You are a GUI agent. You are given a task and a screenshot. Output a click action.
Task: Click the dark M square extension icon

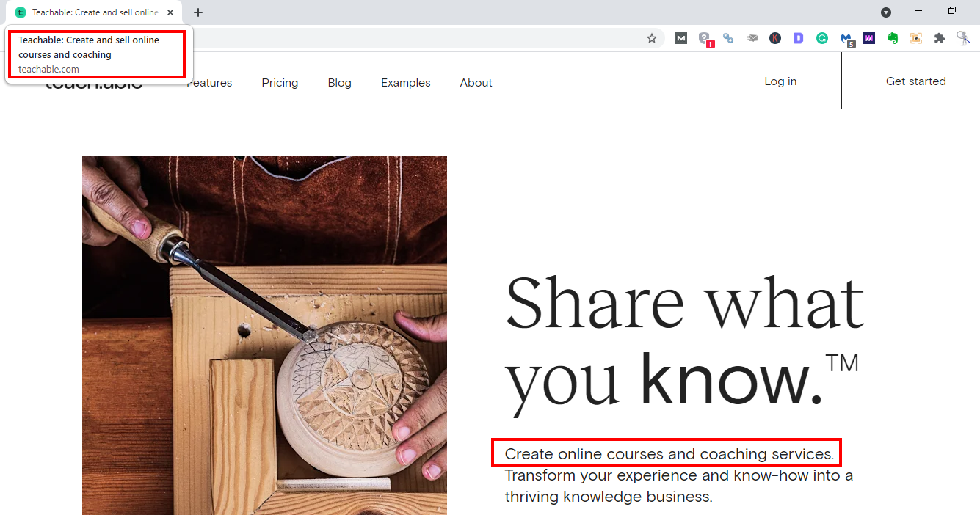pos(681,38)
